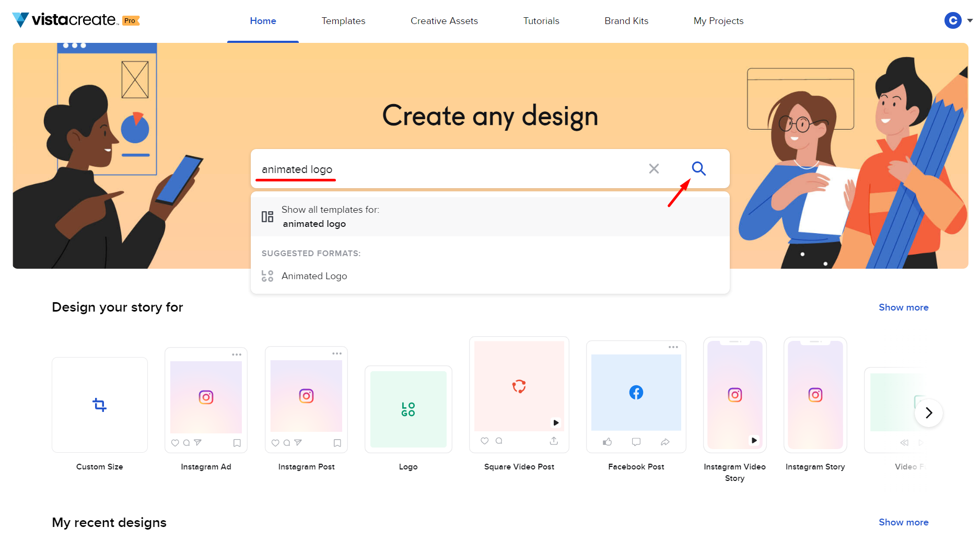The width and height of the screenshot is (980, 539).
Task: Click the Instagram icon in the Instagram Post card
Action: click(x=306, y=396)
